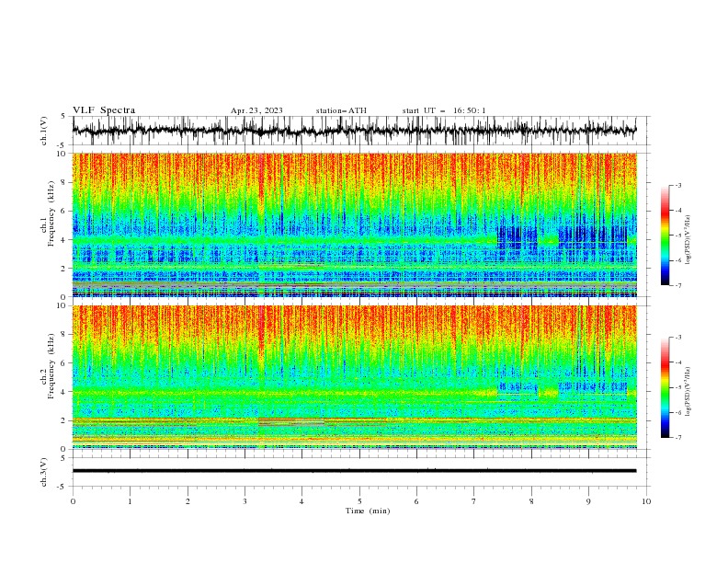This screenshot has height=563, width=728.
Task: Click time axis tick label '8'
Action: [531, 501]
